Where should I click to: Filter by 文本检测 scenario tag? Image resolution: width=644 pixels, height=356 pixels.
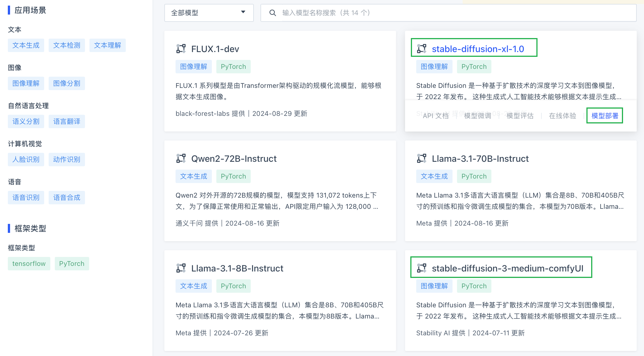point(67,45)
